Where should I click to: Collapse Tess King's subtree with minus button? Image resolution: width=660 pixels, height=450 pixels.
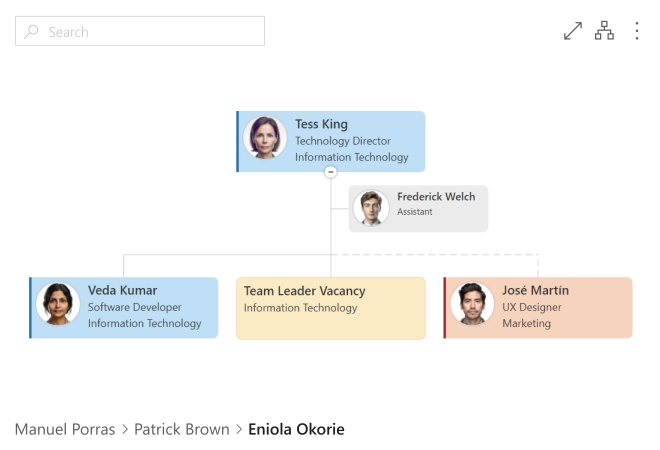coord(331,172)
